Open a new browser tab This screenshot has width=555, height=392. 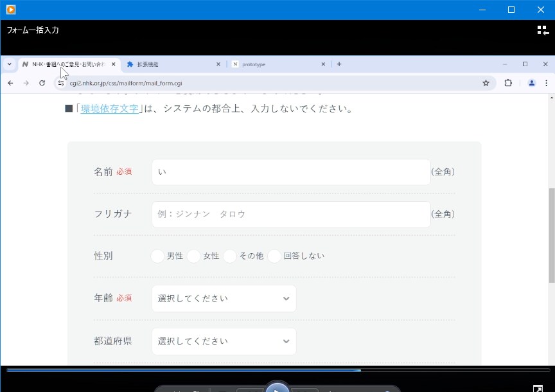click(x=339, y=64)
